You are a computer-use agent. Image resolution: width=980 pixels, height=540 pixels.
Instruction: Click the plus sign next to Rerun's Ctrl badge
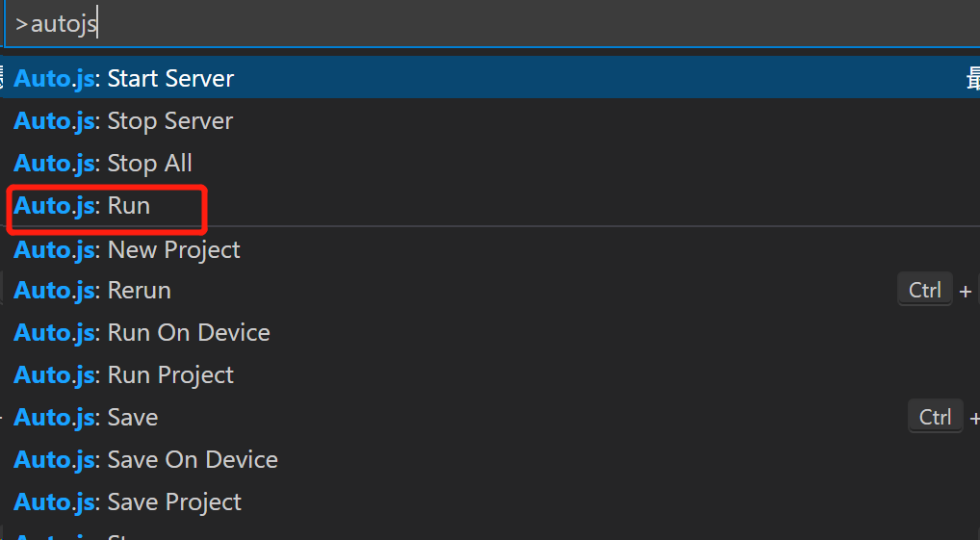pyautogui.click(x=965, y=292)
